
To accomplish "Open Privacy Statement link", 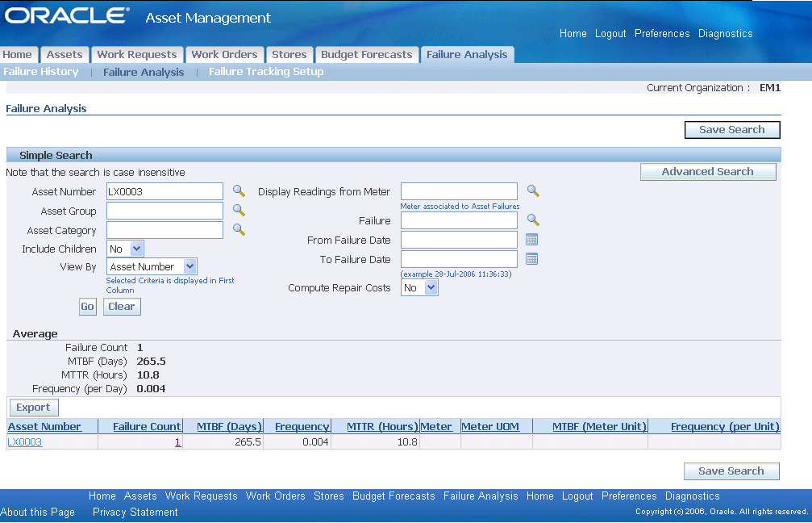I will pyautogui.click(x=135, y=513).
